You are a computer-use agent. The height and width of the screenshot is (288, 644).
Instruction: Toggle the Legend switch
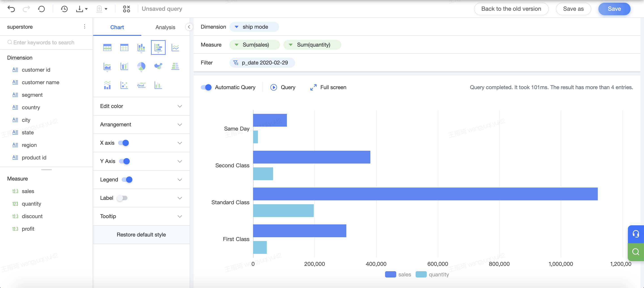tap(127, 180)
